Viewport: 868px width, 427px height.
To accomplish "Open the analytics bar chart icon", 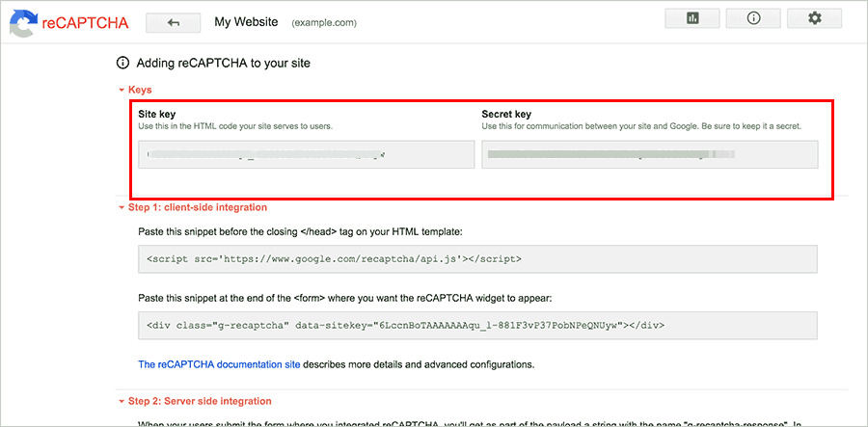I will [x=692, y=18].
